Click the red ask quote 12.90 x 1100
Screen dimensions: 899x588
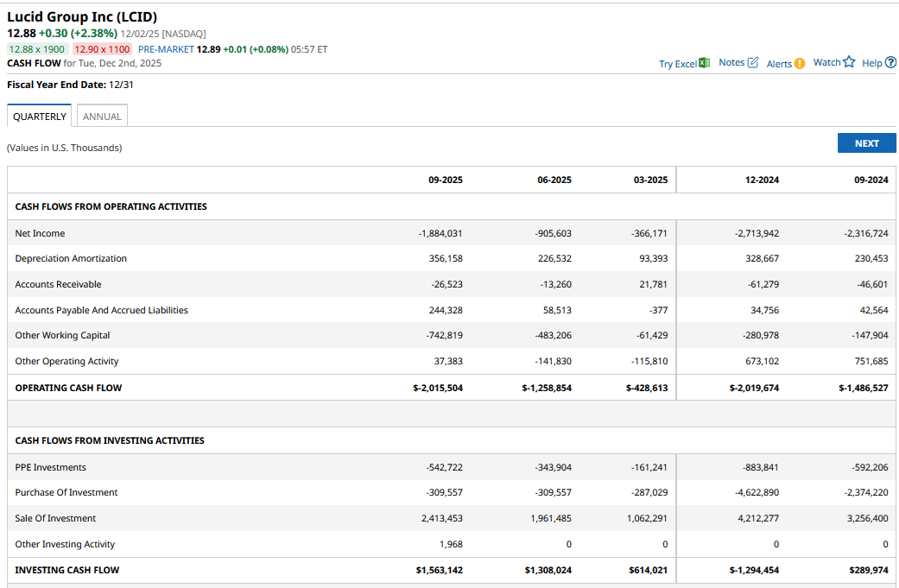point(102,49)
